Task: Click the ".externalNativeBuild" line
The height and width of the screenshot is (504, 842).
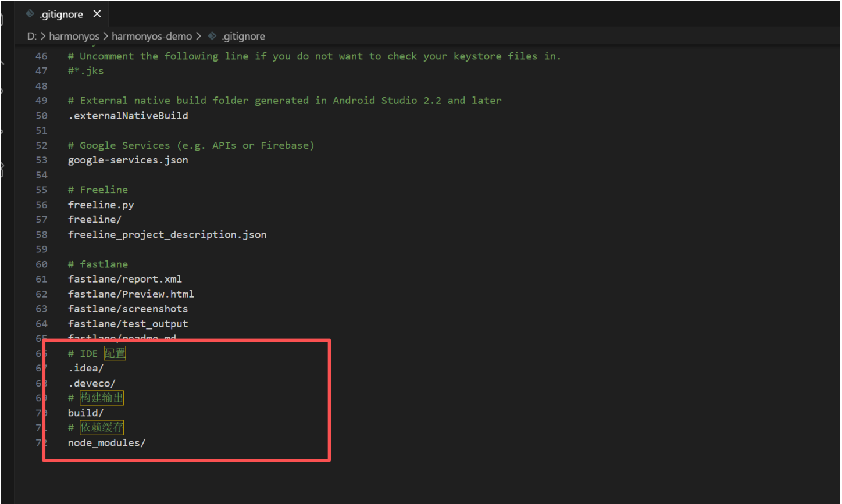Action: point(128,115)
